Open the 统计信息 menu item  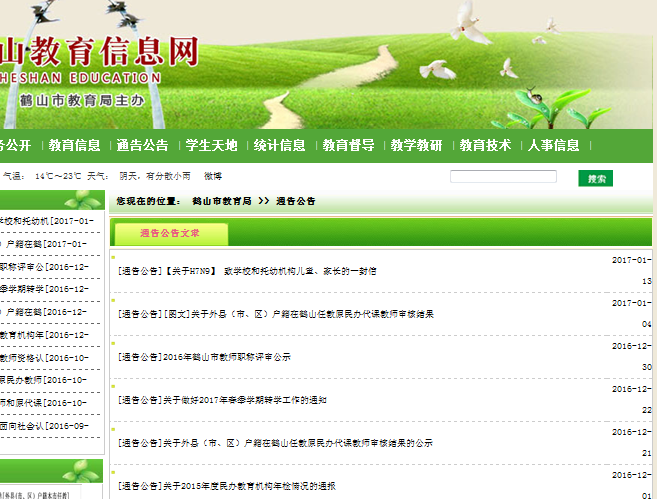pyautogui.click(x=279, y=145)
